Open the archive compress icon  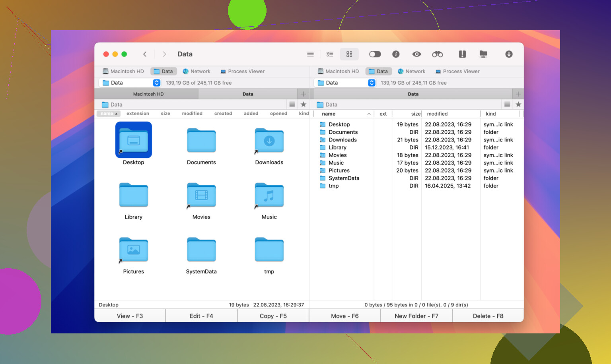462,54
